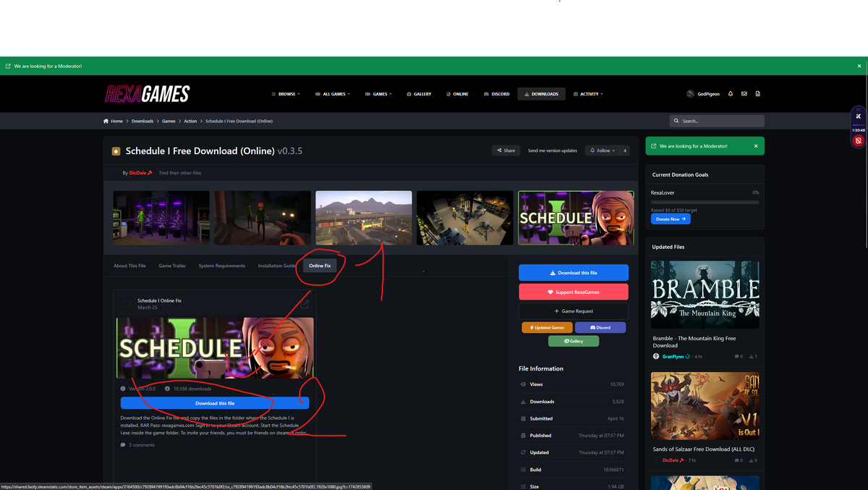Open Online in the navigation bar
Screen dimensions: 868x490
457,94
